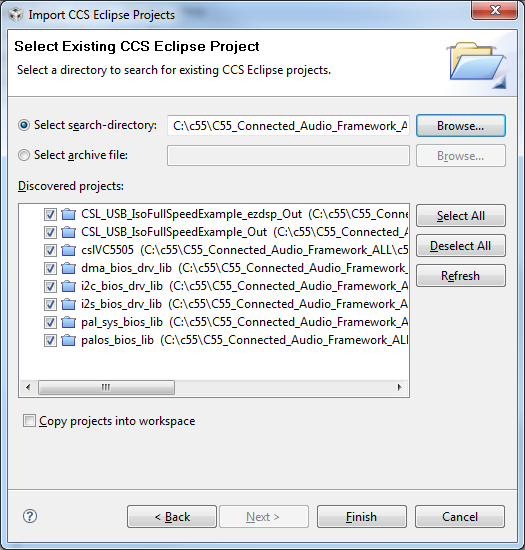Image resolution: width=525 pixels, height=550 pixels.
Task: Click folder icon of dma_bios_drv_lib
Action: (x=69, y=268)
